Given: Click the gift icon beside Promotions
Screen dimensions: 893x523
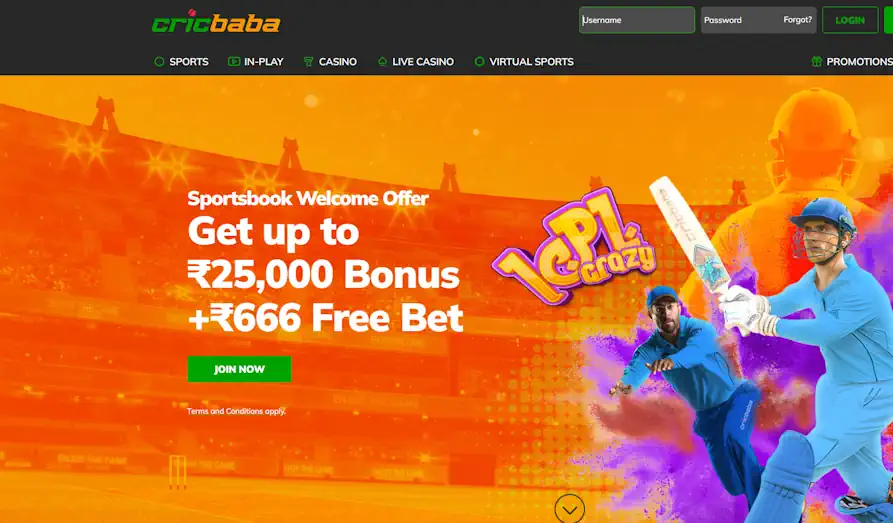Looking at the screenshot, I should click(817, 62).
